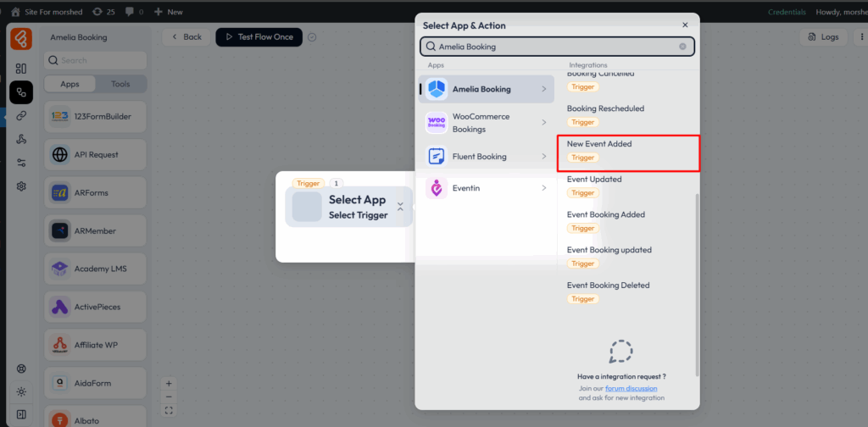Image resolution: width=868 pixels, height=427 pixels.
Task: Switch to the Tools tab
Action: pyautogui.click(x=120, y=84)
